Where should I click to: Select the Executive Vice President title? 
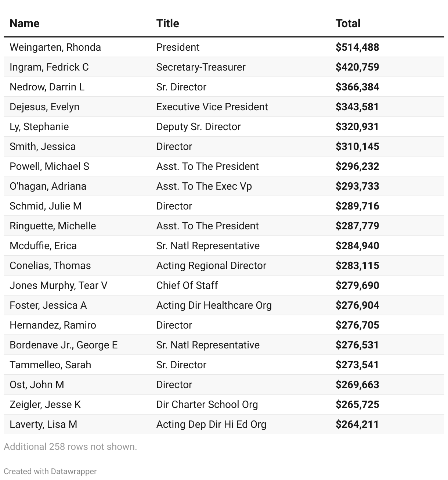[x=212, y=107]
